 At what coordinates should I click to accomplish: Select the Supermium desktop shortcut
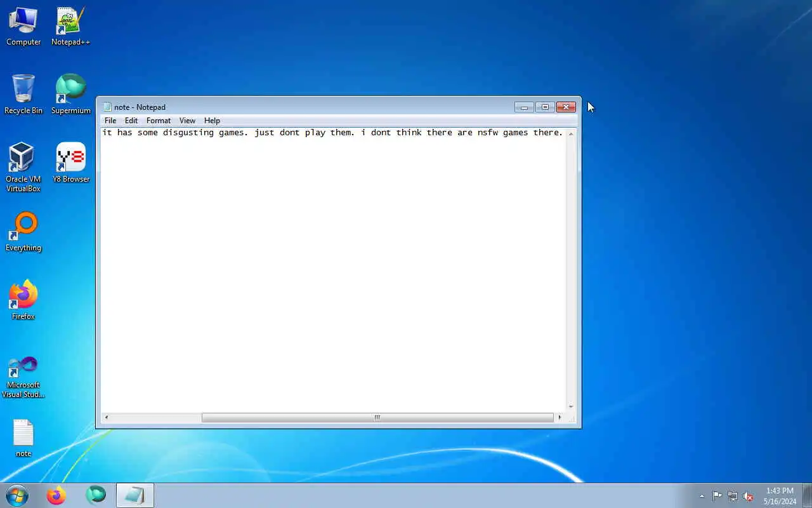[x=70, y=95]
